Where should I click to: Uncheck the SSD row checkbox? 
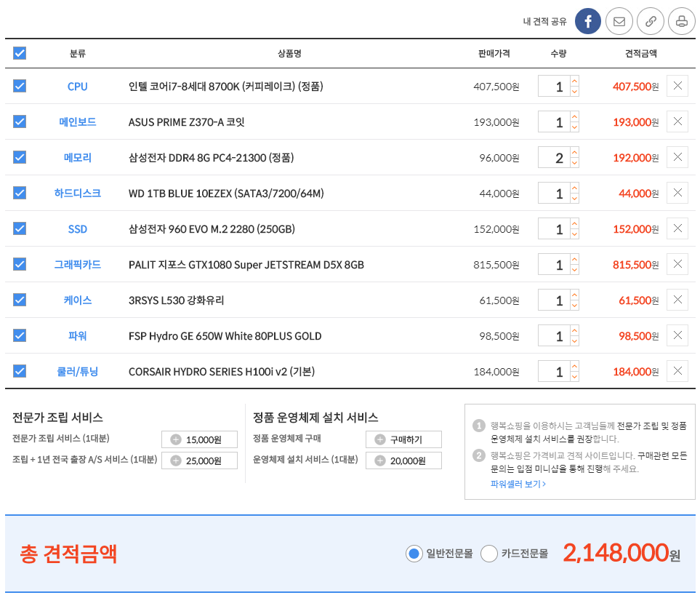tap(20, 228)
